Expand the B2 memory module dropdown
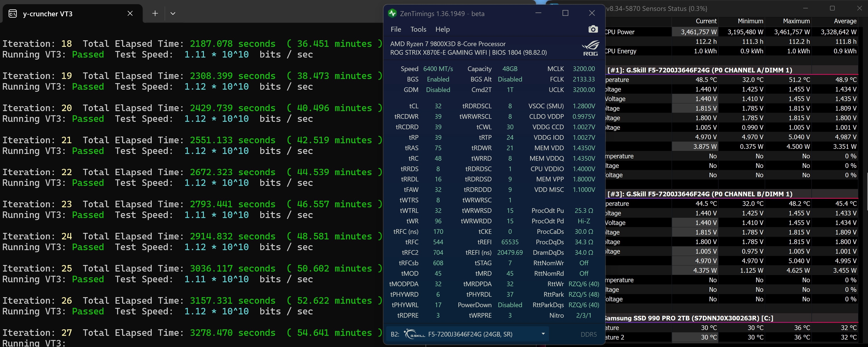Viewport: 868px width, 347px height. point(543,334)
